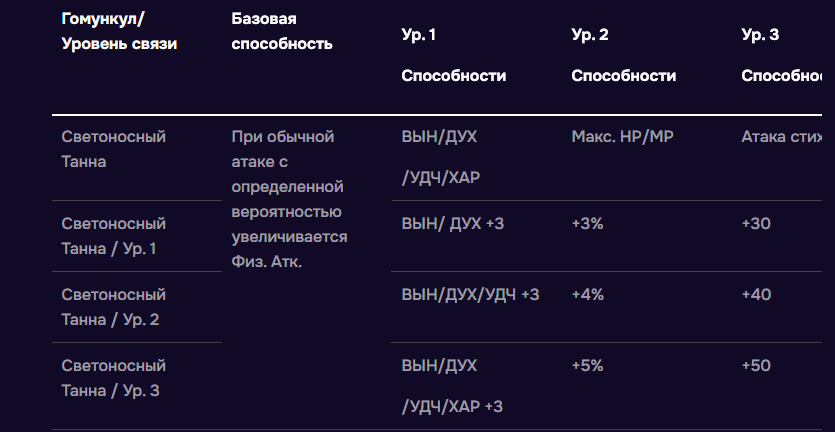Click the ВЫН/ ДУХ +3 cell
Image resolution: width=835 pixels, height=432 pixels.
[x=452, y=224]
